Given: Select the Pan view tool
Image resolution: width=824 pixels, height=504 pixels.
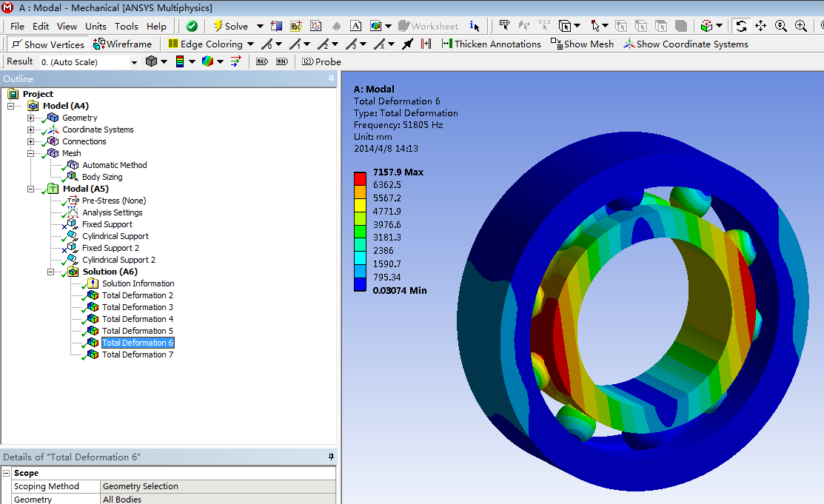Looking at the screenshot, I should pyautogui.click(x=761, y=26).
